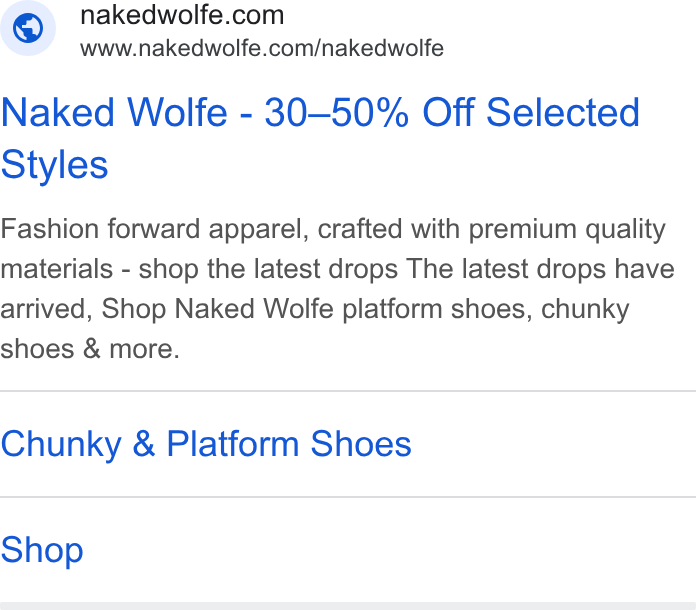Screen dimensions: 696x610
Task: Open the Shop sitelink
Action: pos(42,550)
